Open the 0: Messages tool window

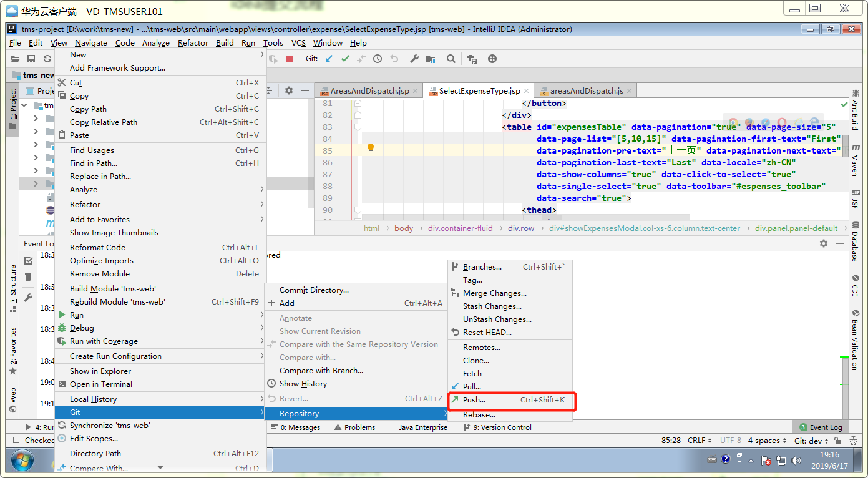click(x=295, y=427)
